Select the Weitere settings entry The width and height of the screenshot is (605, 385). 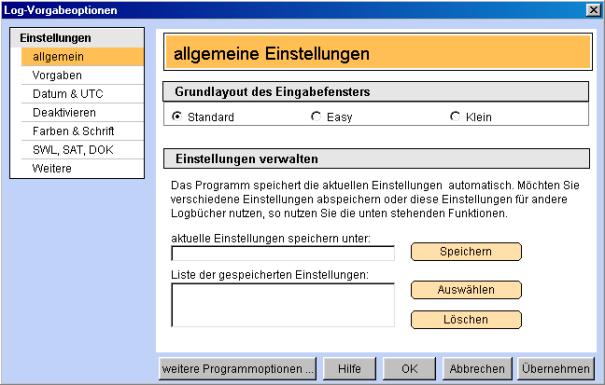pyautogui.click(x=83, y=168)
